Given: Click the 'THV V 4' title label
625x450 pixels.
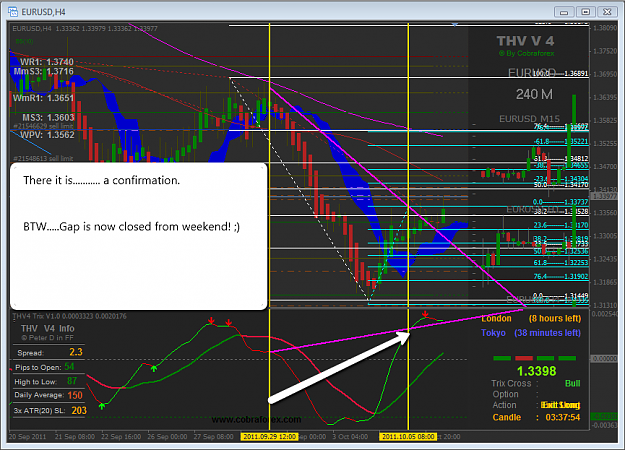Looking at the screenshot, I should click(525, 41).
